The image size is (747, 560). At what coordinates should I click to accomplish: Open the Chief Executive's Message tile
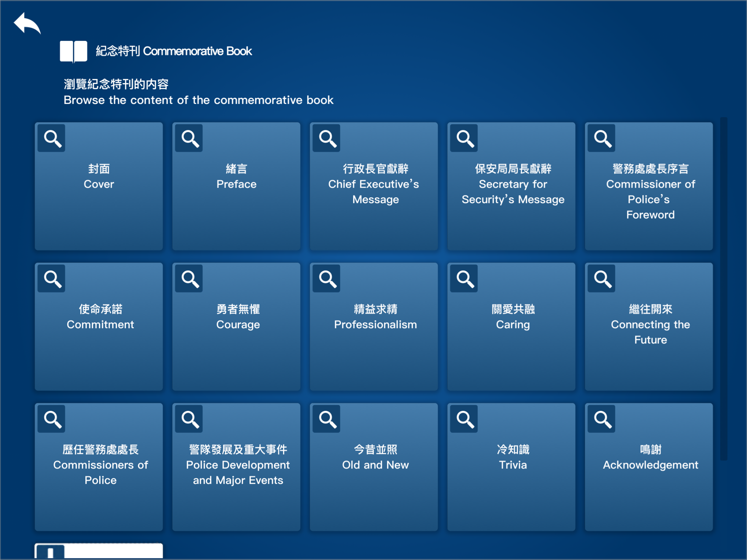coord(374,186)
